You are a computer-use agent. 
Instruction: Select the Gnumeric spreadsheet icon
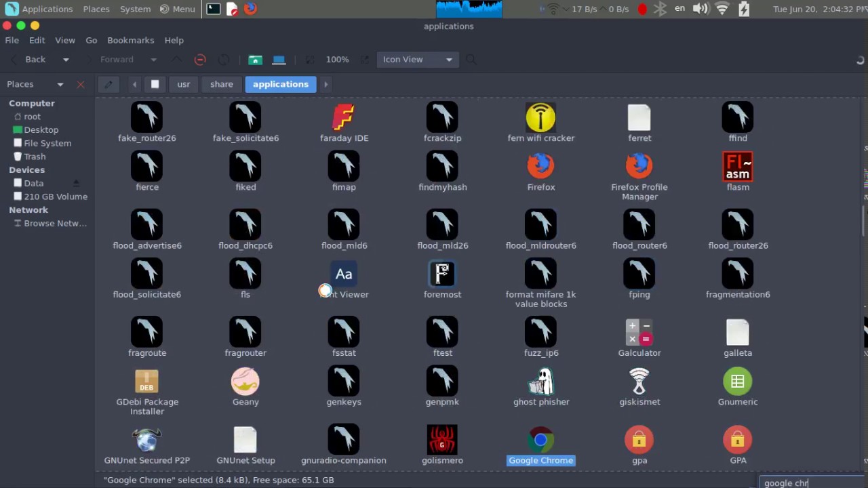click(x=738, y=382)
